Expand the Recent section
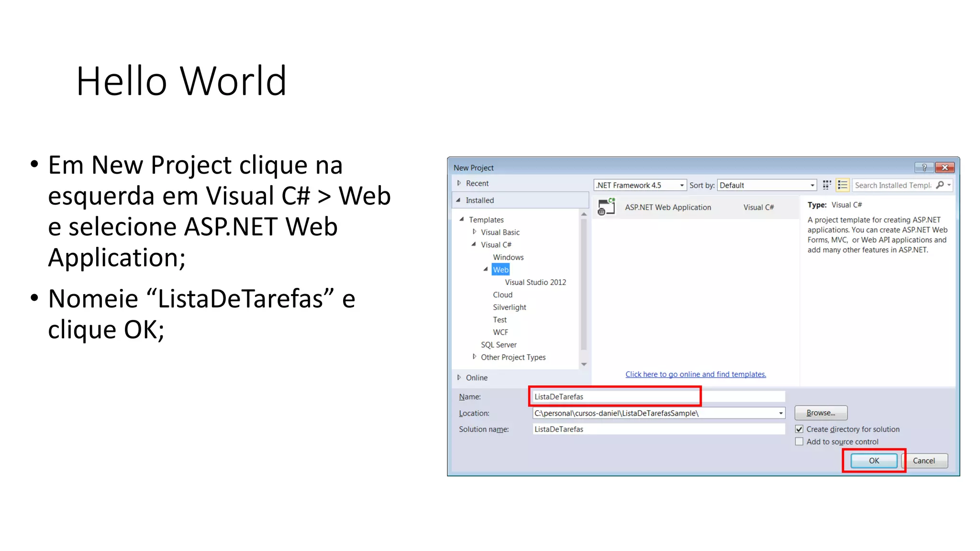Viewport: 980px width, 551px height. point(459,183)
